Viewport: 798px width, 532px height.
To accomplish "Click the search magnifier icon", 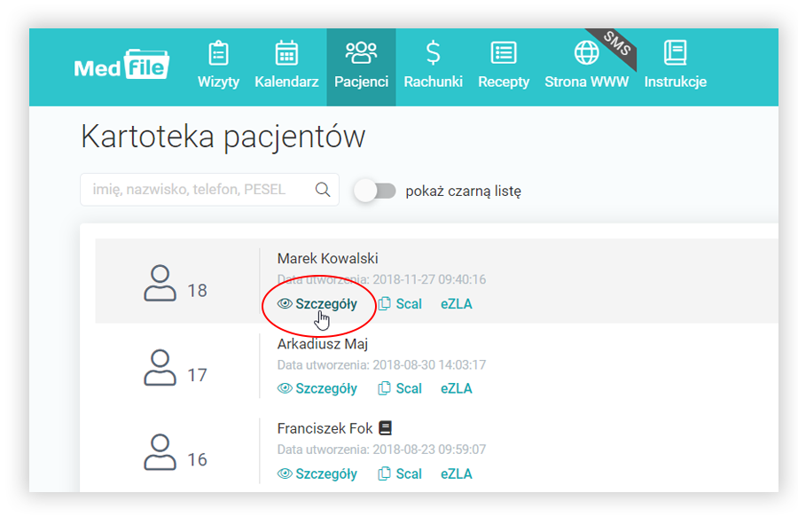I will click(323, 189).
